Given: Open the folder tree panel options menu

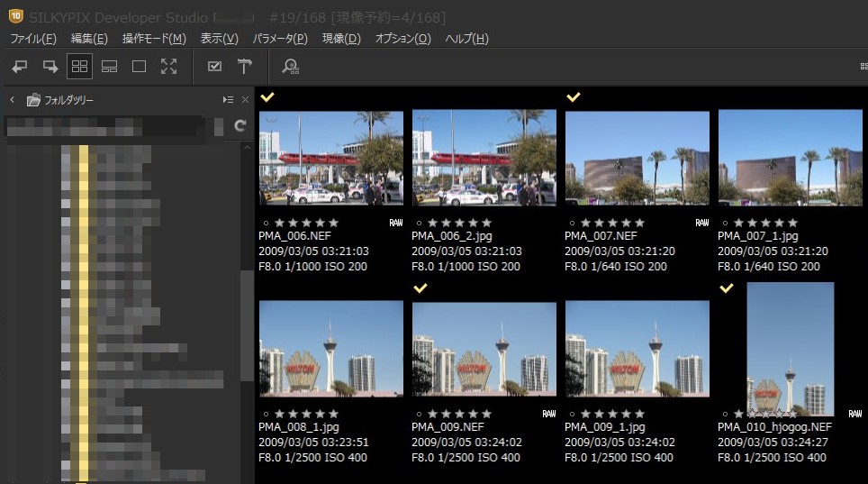Looking at the screenshot, I should 228,100.
